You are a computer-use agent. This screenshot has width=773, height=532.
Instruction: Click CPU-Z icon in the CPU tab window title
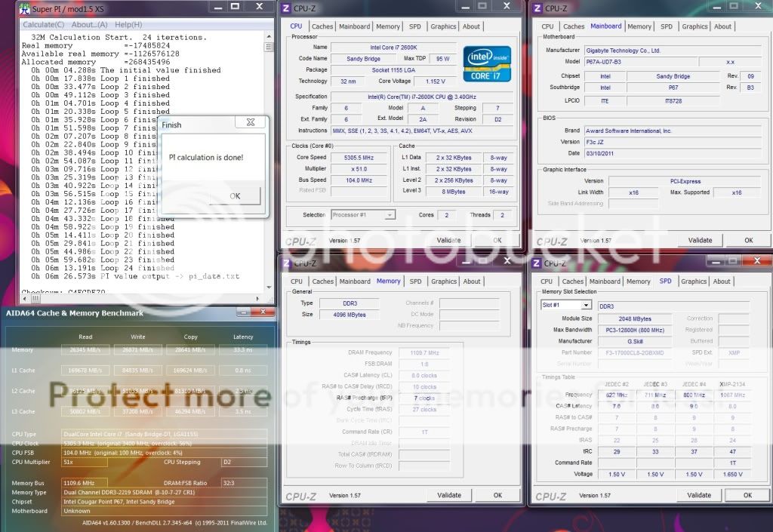(285, 8)
